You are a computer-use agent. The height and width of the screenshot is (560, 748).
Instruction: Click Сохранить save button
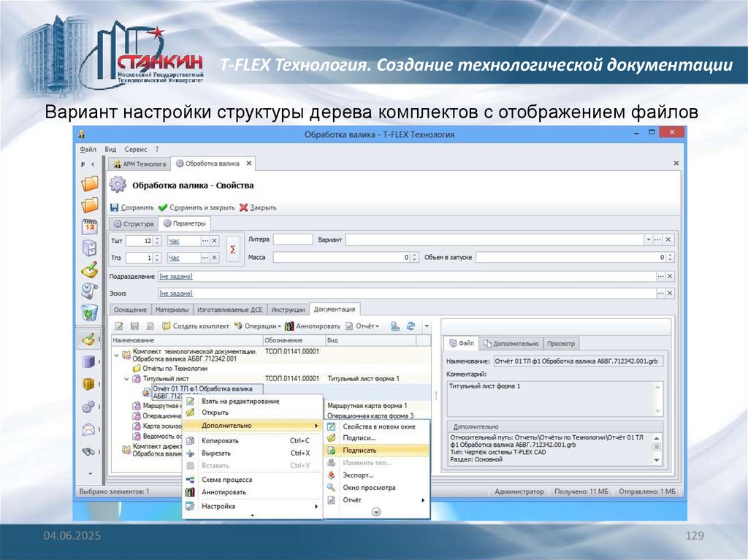click(132, 207)
